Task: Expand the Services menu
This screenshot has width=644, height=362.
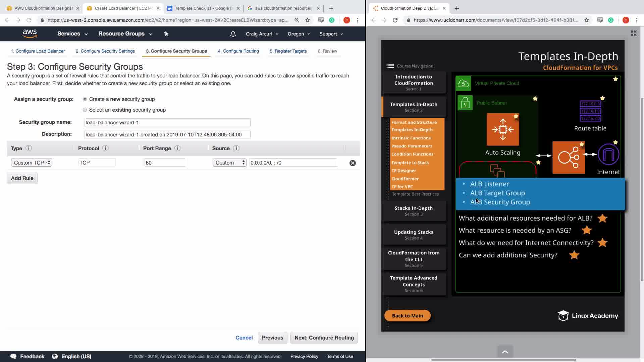Action: pos(72,34)
